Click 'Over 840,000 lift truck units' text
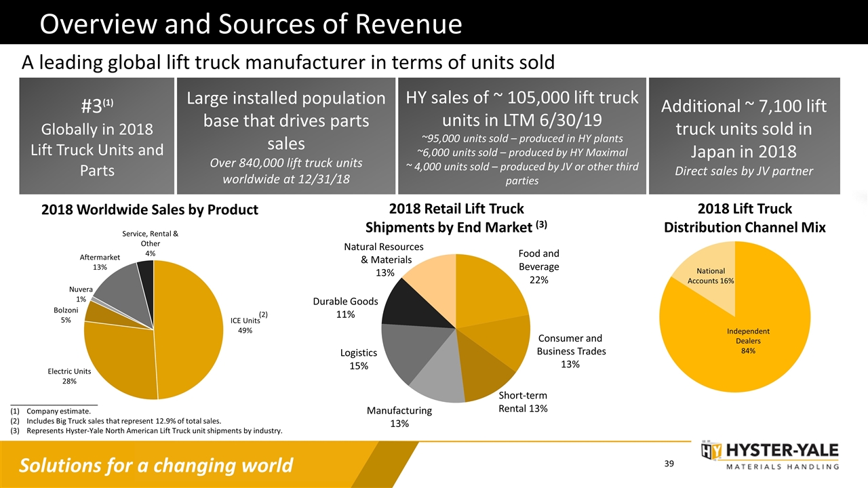Image resolution: width=868 pixels, height=488 pixels. (285, 172)
